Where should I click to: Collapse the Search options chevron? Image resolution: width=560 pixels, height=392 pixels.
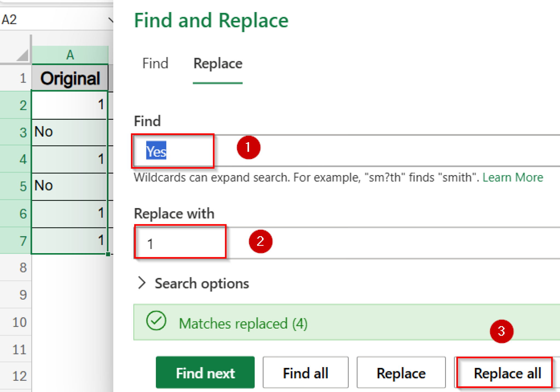[x=142, y=283]
